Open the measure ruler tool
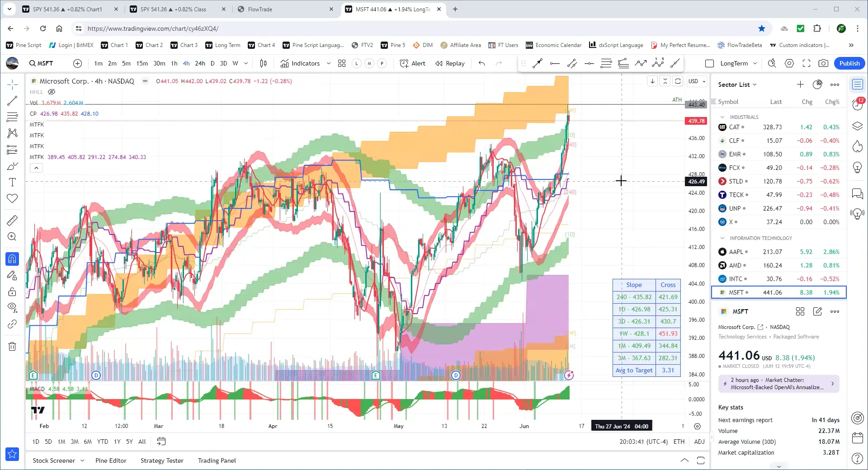Screen dimensions: 868x470 pos(12,220)
